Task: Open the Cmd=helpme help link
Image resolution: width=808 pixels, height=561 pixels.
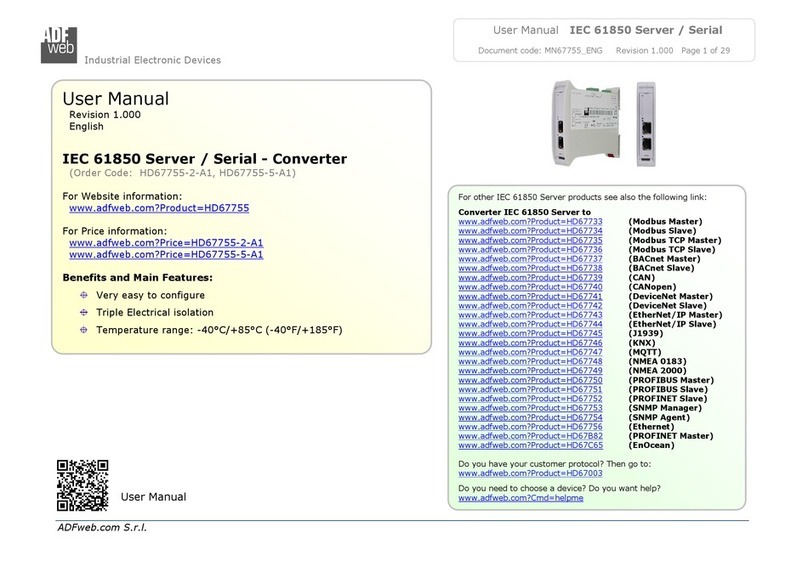Action: 521,498
